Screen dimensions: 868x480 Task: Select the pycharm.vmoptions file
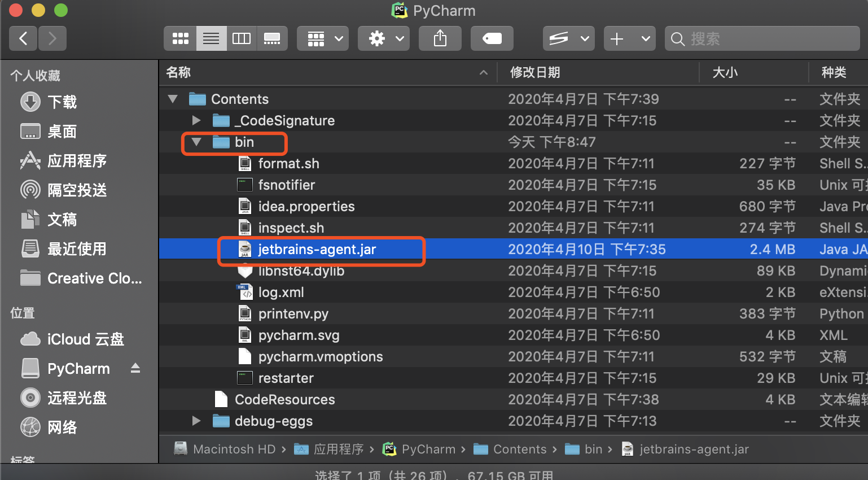click(514, 357)
